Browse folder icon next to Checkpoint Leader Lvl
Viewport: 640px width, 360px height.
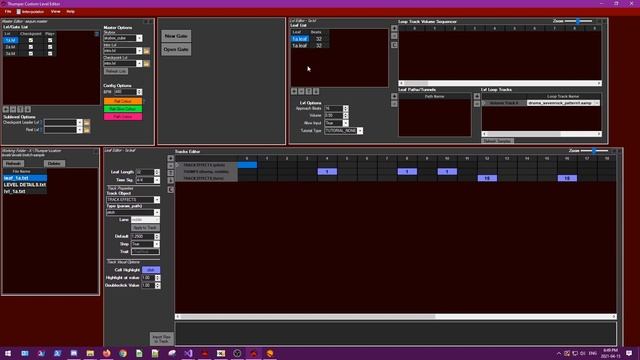[x=87, y=122]
